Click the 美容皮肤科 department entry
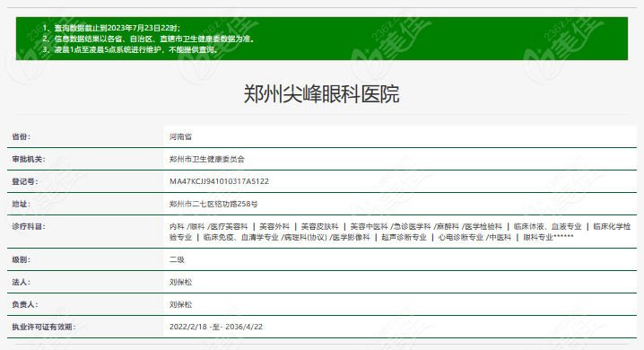This screenshot has height=350, width=644. pyautogui.click(x=320, y=227)
